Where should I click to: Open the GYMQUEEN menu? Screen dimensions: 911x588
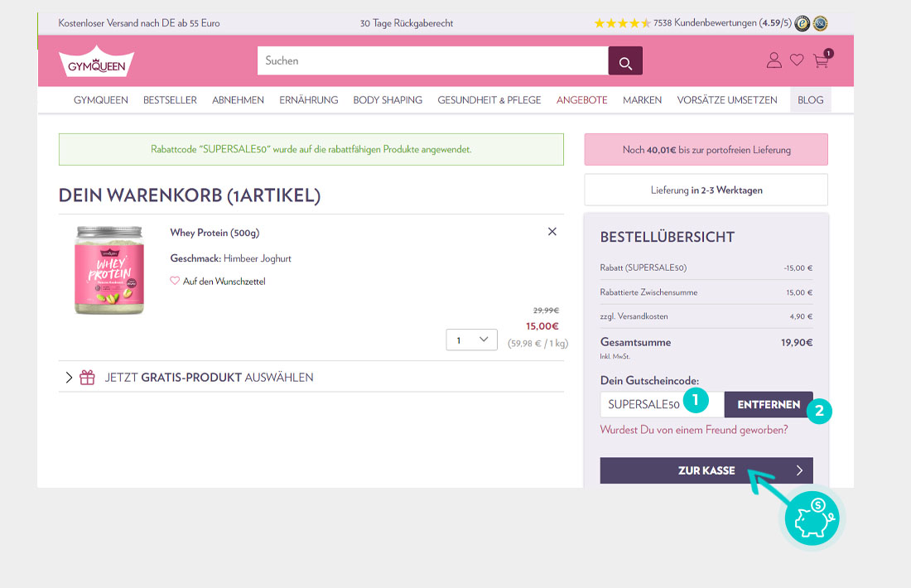(x=100, y=100)
